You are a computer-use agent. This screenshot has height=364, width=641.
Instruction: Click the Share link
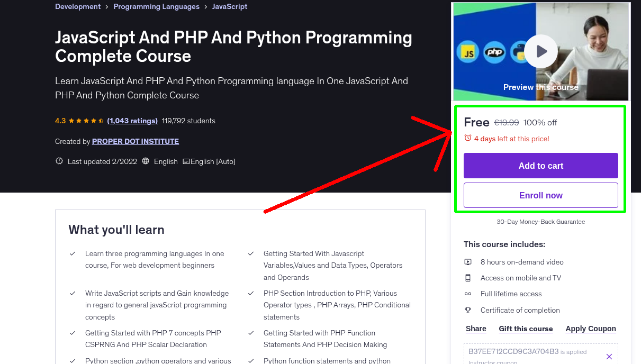[475, 329]
